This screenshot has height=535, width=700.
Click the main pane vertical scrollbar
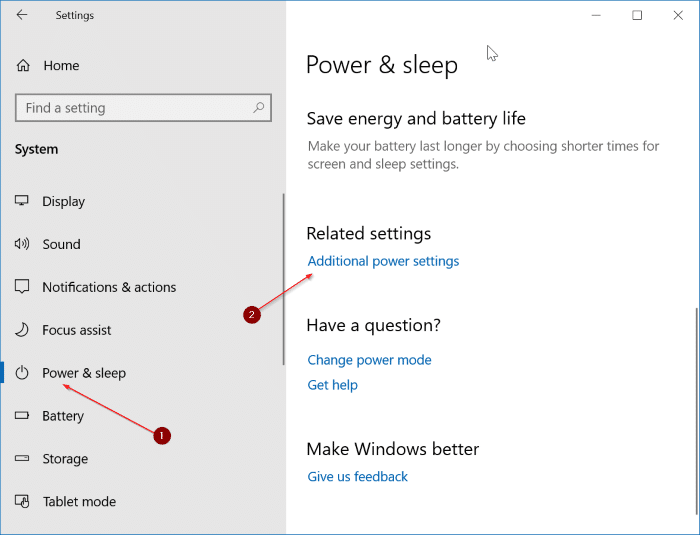(x=697, y=411)
